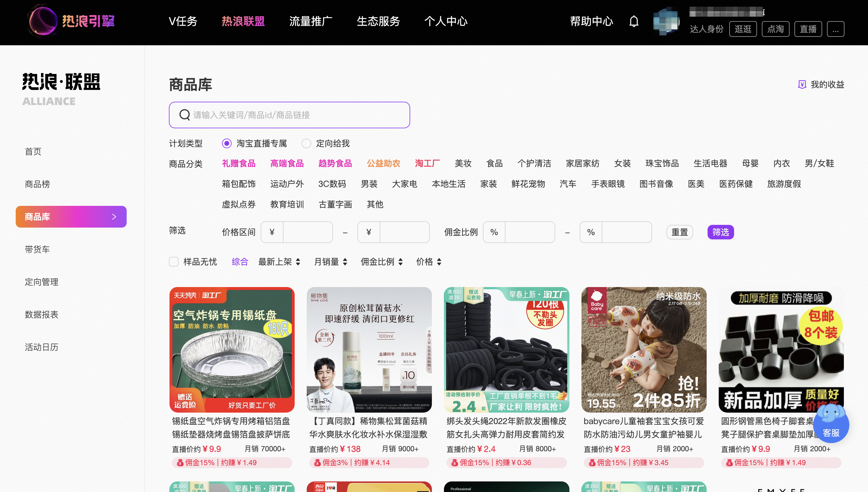868x492 pixels.
Task: Filter by 淘工厂 category
Action: point(427,164)
